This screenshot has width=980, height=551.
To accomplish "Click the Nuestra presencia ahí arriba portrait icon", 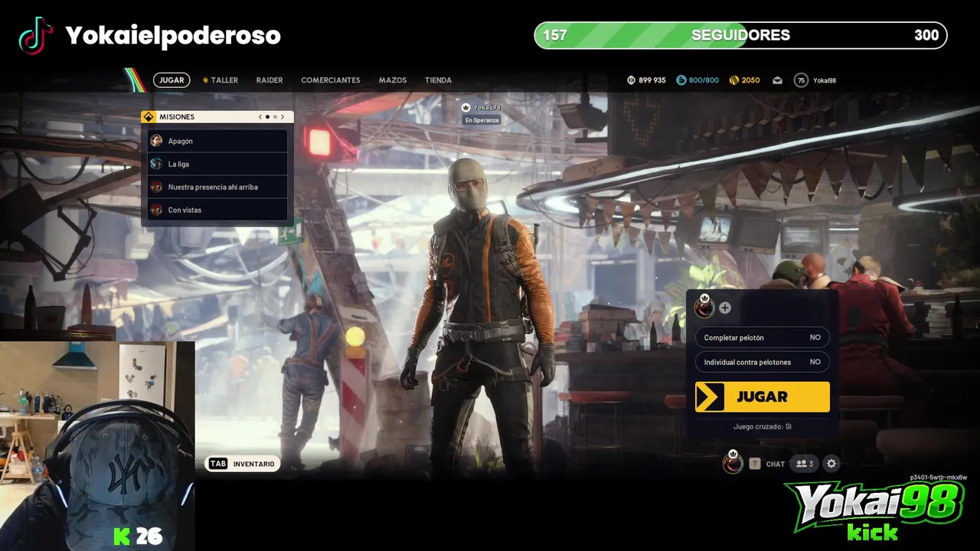I will 156,187.
